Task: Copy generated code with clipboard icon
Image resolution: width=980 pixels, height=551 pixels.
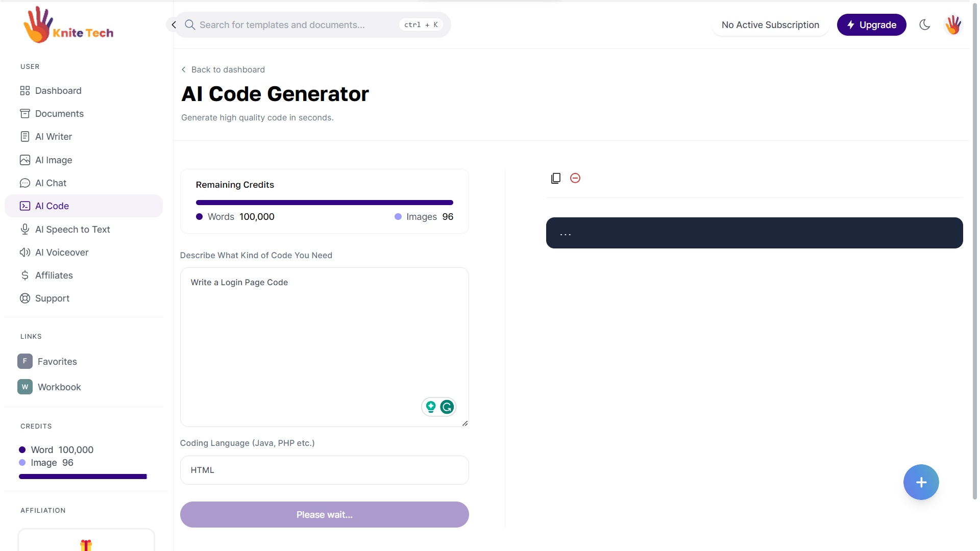Action: (x=556, y=178)
